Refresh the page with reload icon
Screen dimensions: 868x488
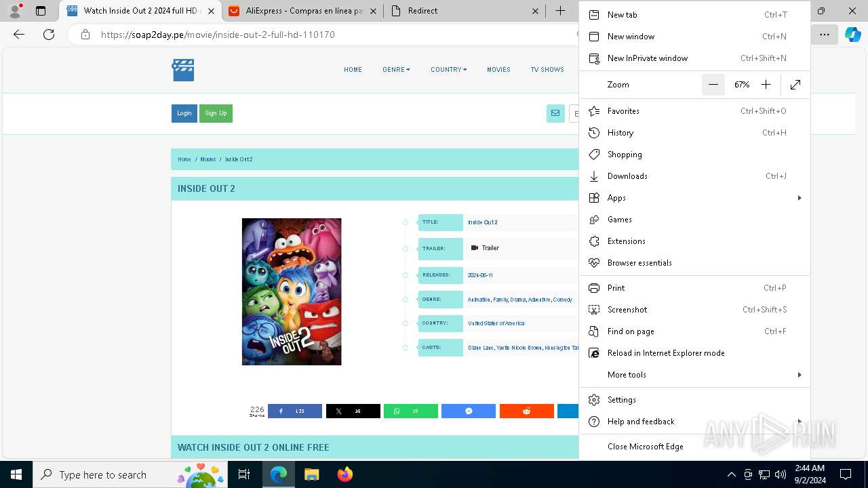coord(49,35)
